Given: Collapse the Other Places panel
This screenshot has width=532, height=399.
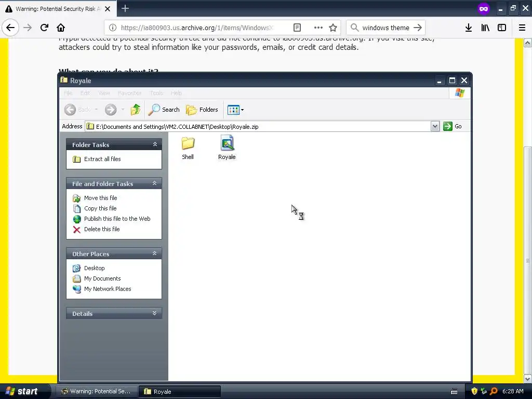Looking at the screenshot, I should pos(155,254).
